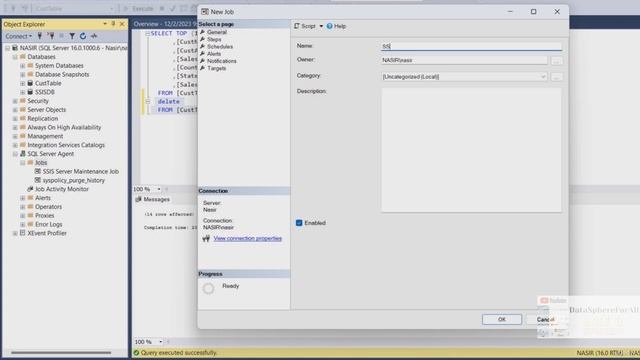
Task: Select Always On High Availability node
Action: click(x=64, y=127)
